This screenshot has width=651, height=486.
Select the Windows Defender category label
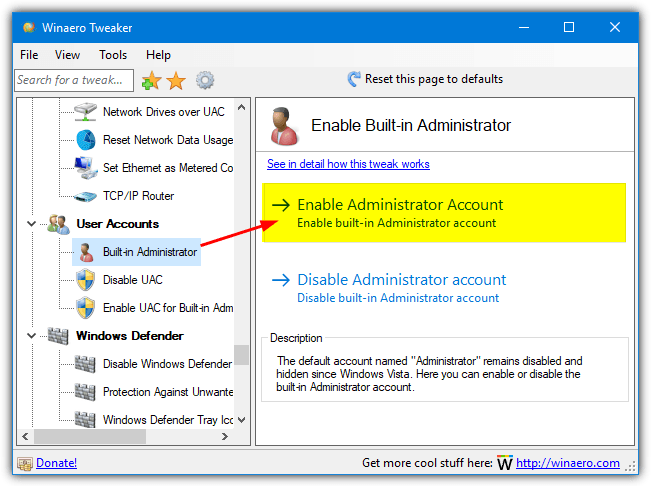coord(130,336)
